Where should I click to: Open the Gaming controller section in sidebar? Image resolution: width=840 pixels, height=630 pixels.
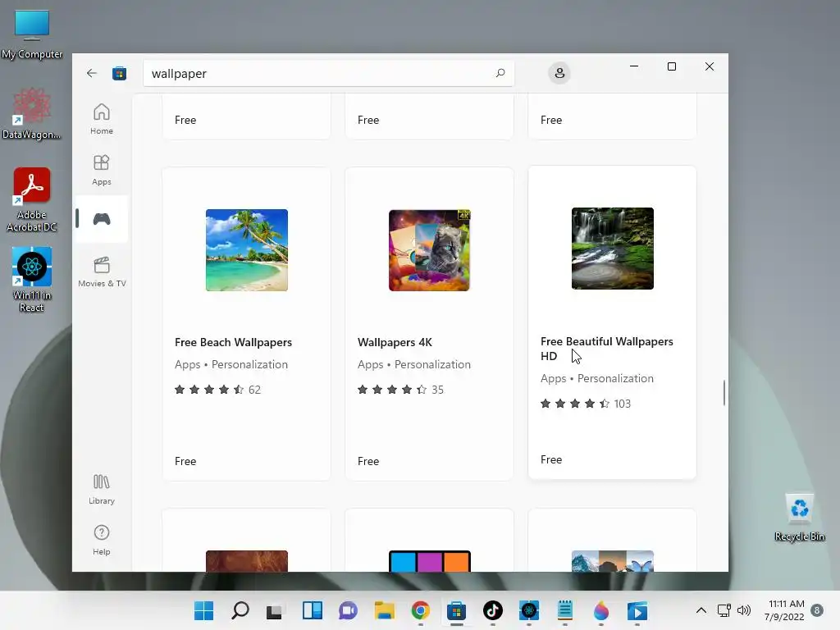pyautogui.click(x=101, y=219)
